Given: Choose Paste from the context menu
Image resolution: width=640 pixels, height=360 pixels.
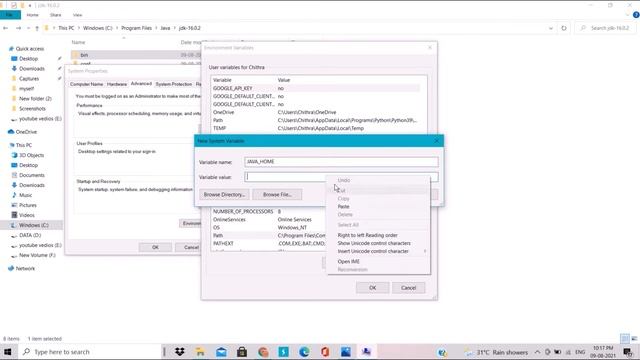Looking at the screenshot, I should (x=343, y=207).
